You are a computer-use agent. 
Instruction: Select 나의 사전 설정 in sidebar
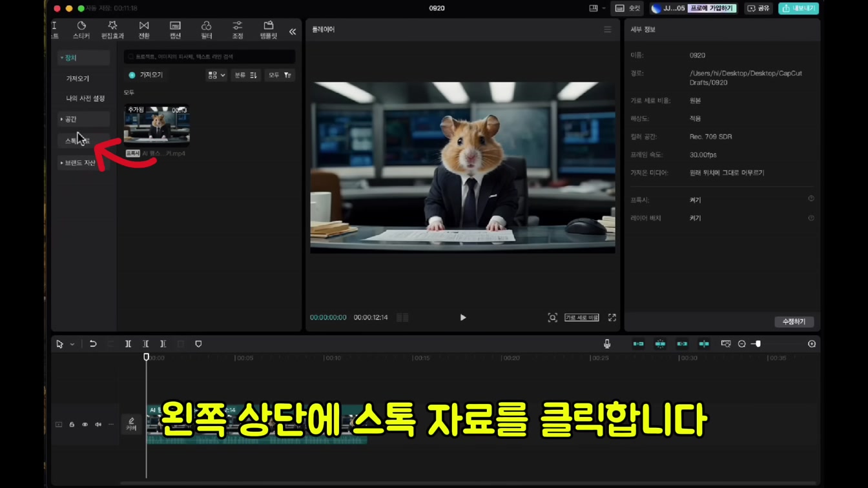tap(85, 99)
